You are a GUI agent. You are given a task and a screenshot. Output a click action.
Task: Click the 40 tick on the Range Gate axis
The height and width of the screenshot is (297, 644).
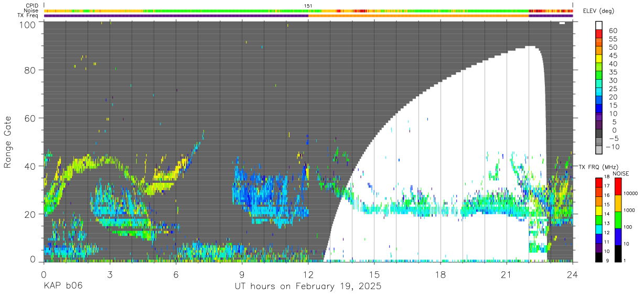point(30,166)
